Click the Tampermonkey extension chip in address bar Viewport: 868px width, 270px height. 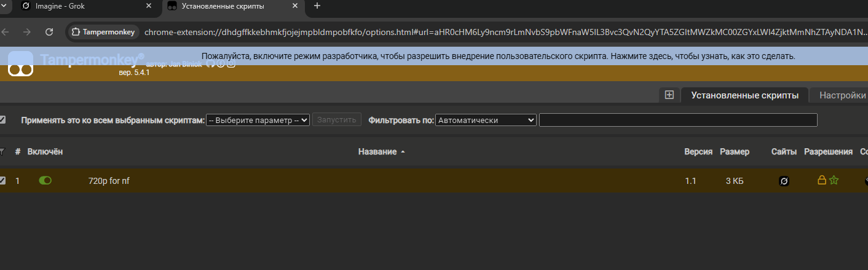pyautogui.click(x=103, y=32)
